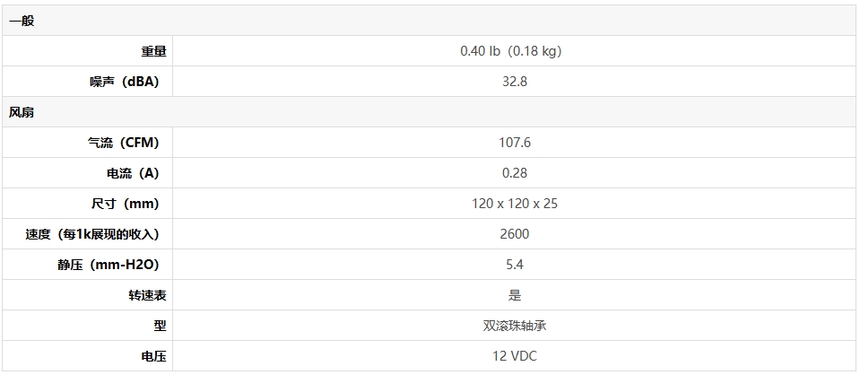The image size is (860, 375).
Task: Select the 静压 (mm-H2O) label
Action: [x=108, y=265]
